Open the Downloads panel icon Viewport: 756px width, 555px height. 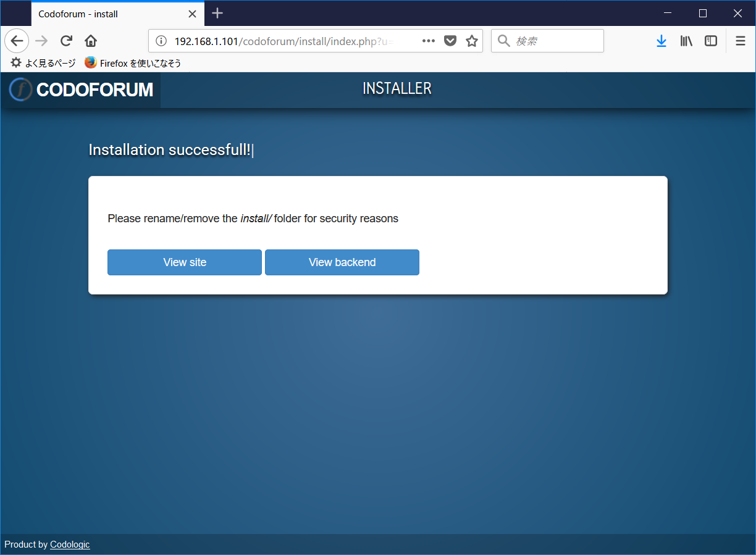[x=661, y=41]
